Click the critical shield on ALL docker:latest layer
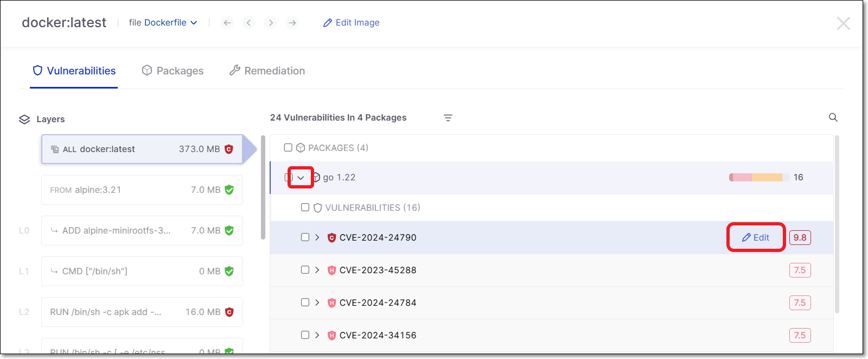This screenshot has height=359, width=868. 229,149
